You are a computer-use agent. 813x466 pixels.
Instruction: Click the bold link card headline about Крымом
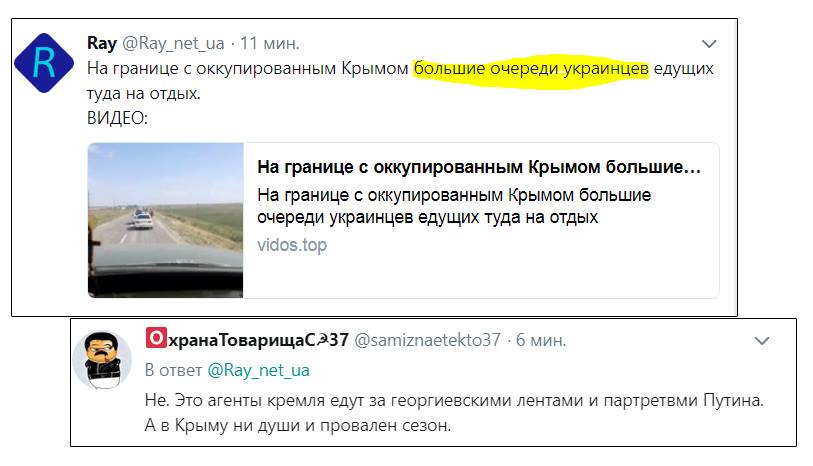479,167
